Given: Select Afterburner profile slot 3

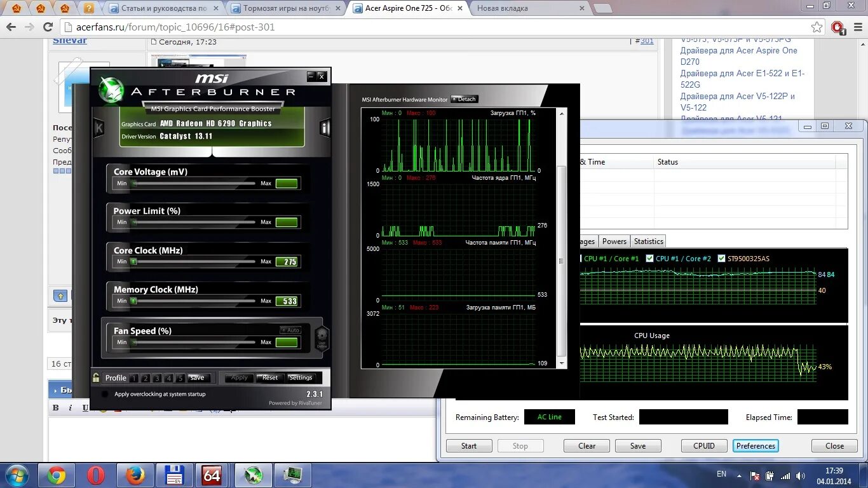Looking at the screenshot, I should (x=157, y=378).
